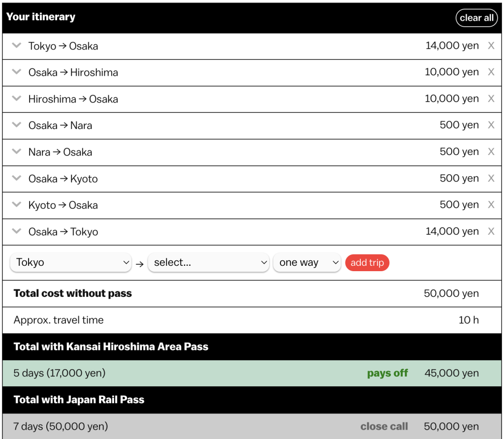Screen dimensions: 504x439
Task: Delete the Osaka → Nara trip
Action: (x=491, y=125)
